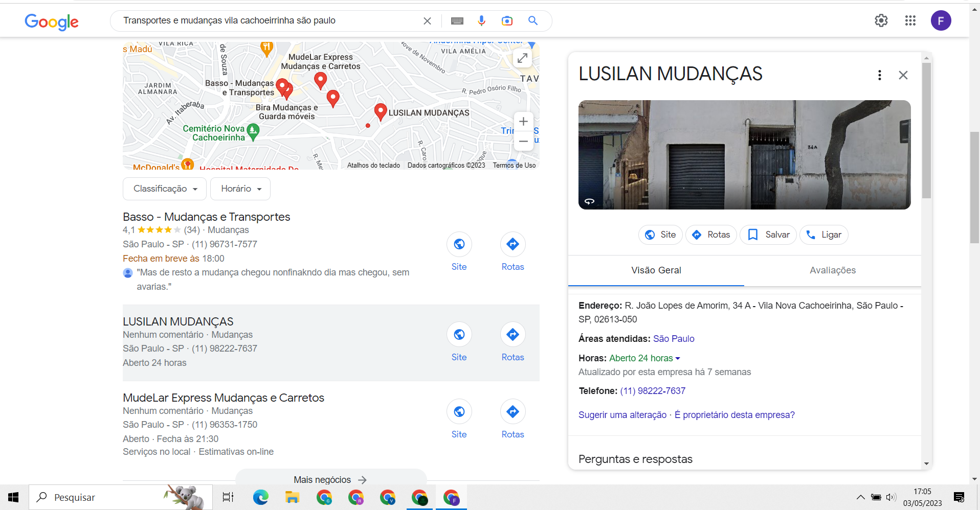
Task: Start voice search with microphone icon
Action: click(481, 21)
